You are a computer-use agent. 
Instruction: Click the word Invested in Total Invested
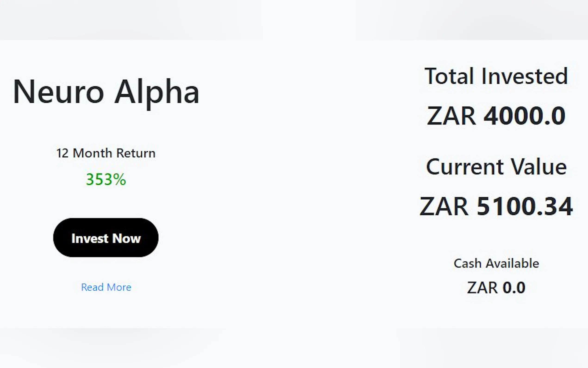(525, 76)
